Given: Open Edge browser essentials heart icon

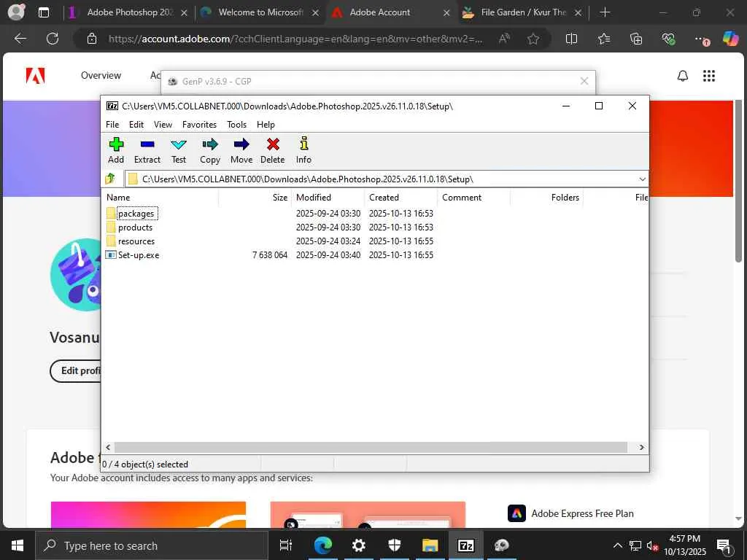Looking at the screenshot, I should click(x=668, y=39).
